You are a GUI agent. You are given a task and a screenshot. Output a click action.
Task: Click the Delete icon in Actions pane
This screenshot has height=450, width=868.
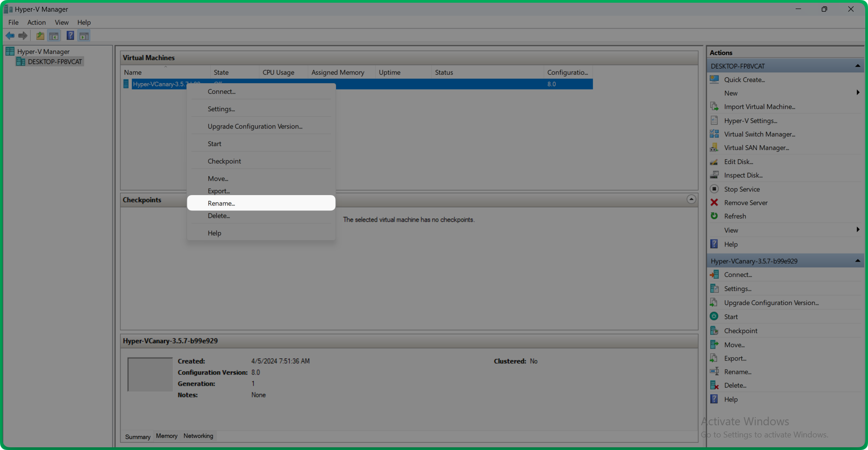point(714,385)
